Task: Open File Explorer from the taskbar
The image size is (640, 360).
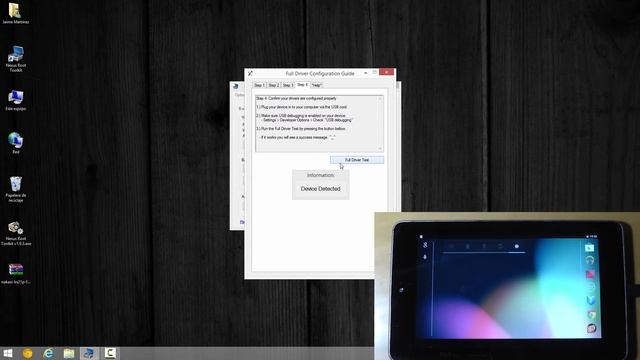Action: 69,353
